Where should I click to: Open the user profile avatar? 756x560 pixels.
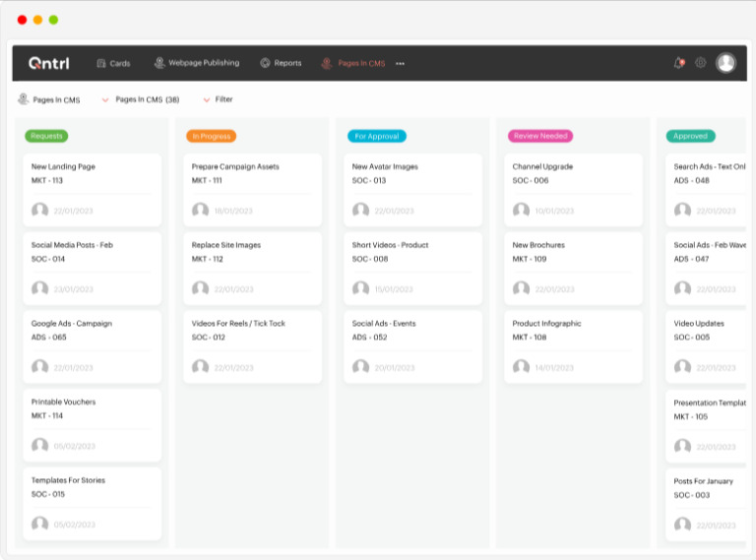[725, 63]
